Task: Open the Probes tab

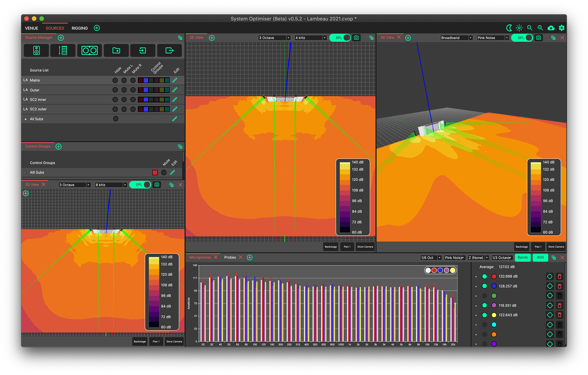Action: pos(230,257)
